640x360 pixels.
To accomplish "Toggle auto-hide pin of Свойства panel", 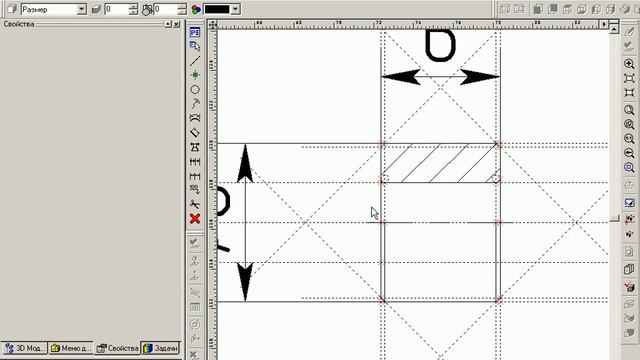I will click(168, 24).
